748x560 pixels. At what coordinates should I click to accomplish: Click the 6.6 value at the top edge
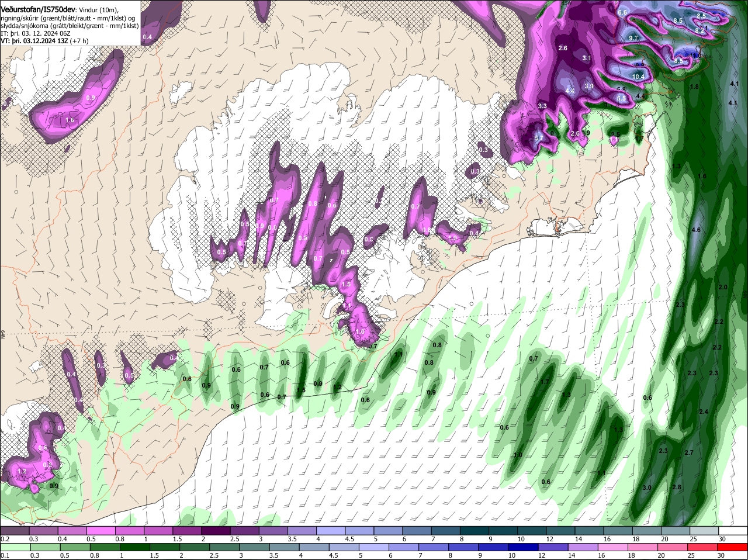622,12
